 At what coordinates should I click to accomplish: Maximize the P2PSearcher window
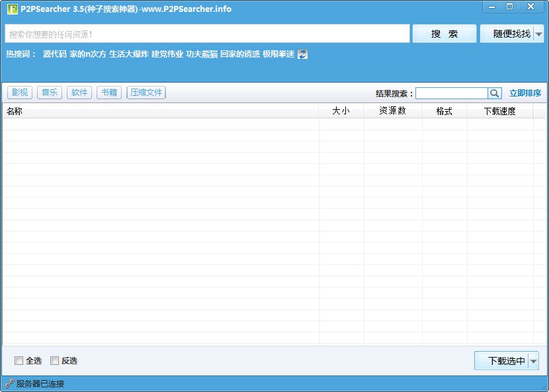pyautogui.click(x=509, y=7)
